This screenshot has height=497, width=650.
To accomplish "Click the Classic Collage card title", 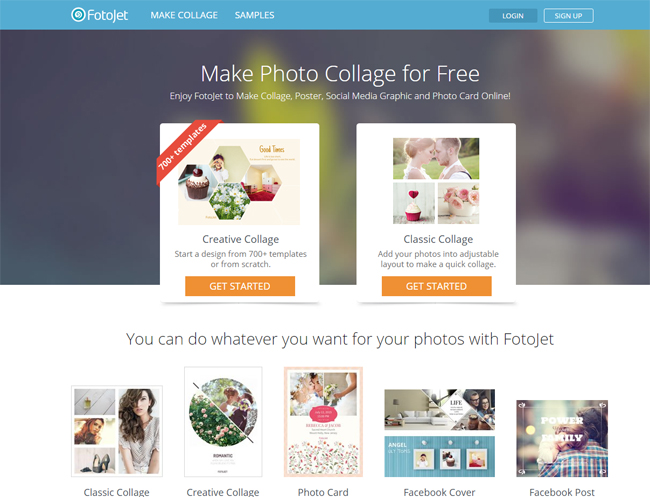I will coord(438,239).
